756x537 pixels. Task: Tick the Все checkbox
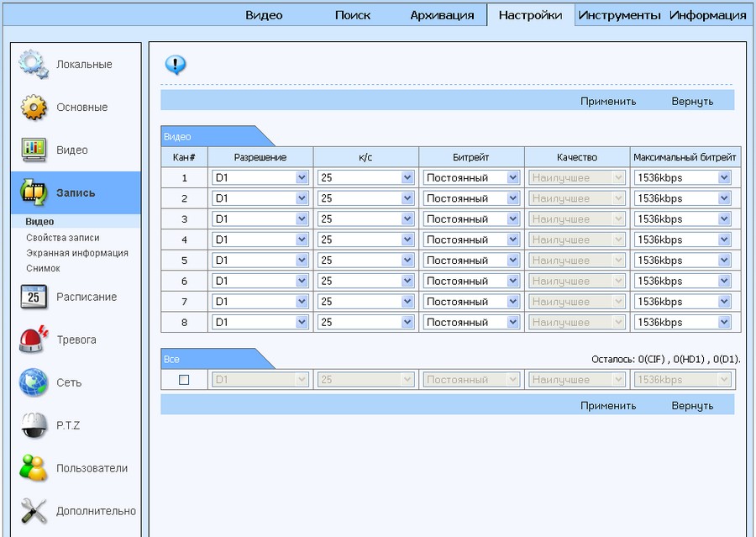(x=184, y=380)
